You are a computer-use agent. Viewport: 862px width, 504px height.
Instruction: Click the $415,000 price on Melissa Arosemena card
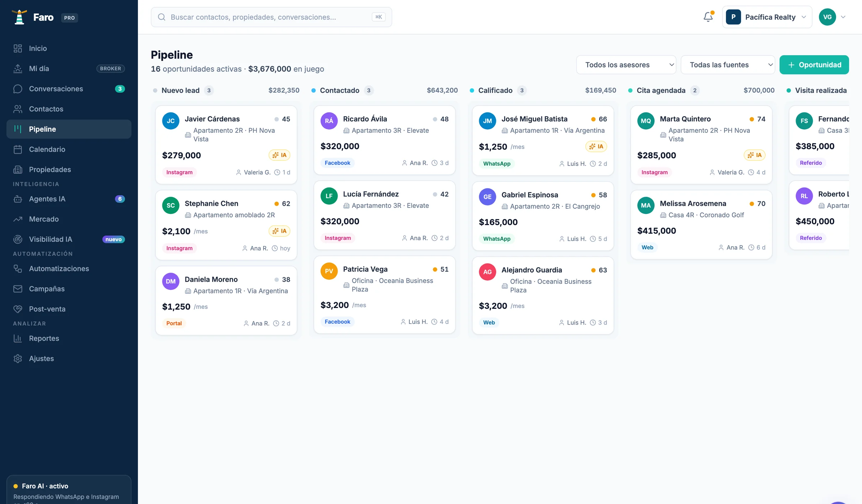657,231
